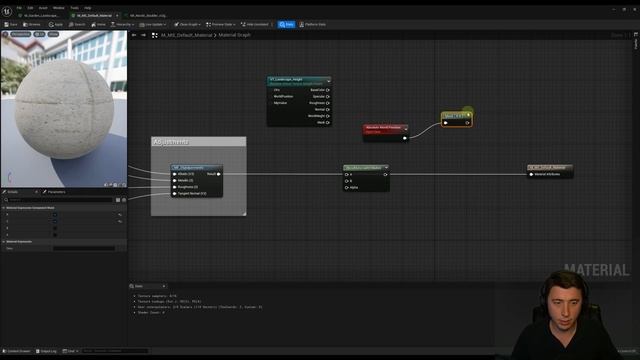Open the Preview State dropdown
The image size is (640, 360).
pos(221,24)
